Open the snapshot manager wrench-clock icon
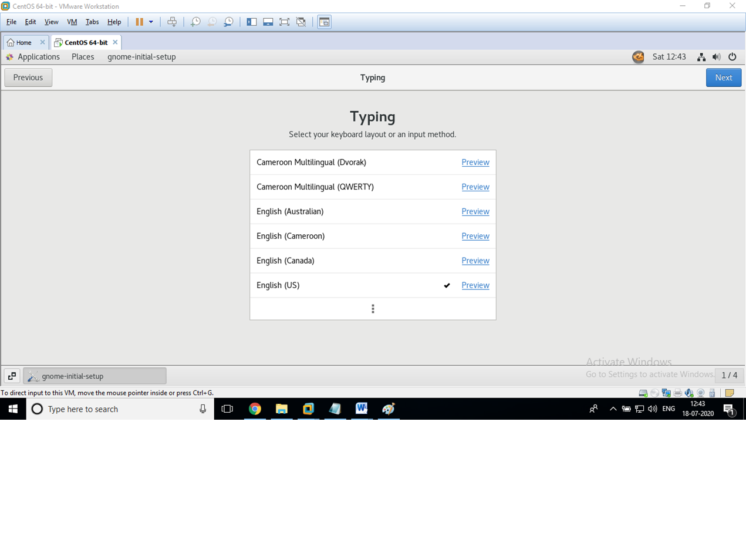 coord(228,22)
